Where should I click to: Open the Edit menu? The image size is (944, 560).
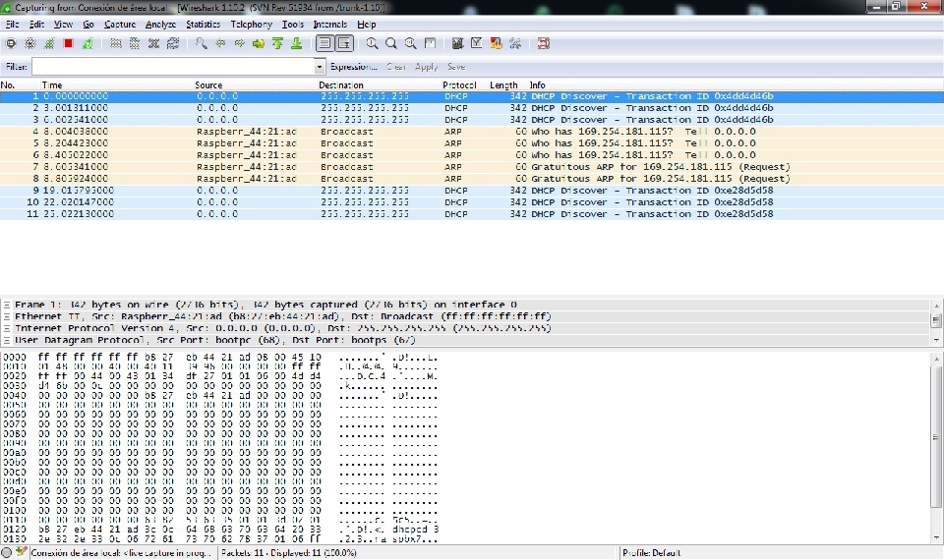pyautogui.click(x=36, y=24)
